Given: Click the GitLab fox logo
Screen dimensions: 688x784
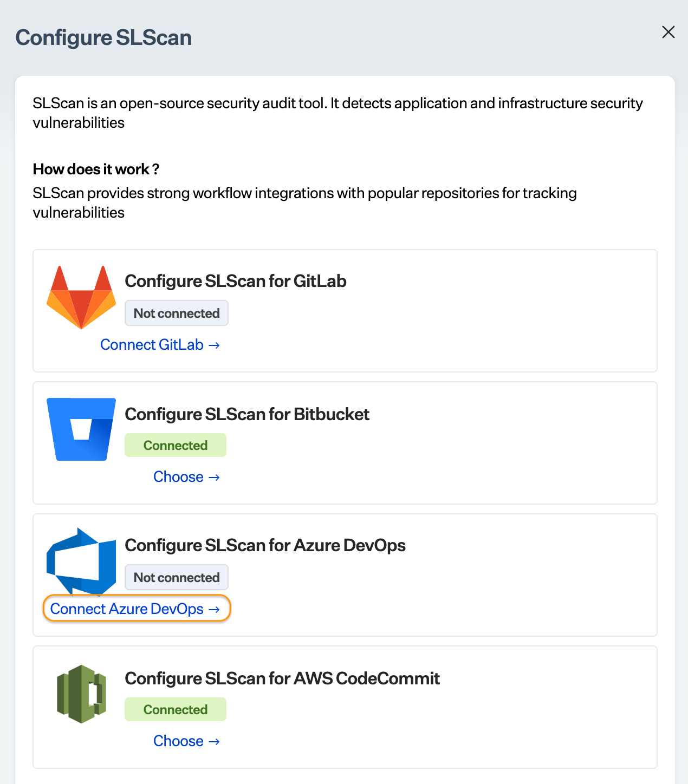Looking at the screenshot, I should point(81,297).
